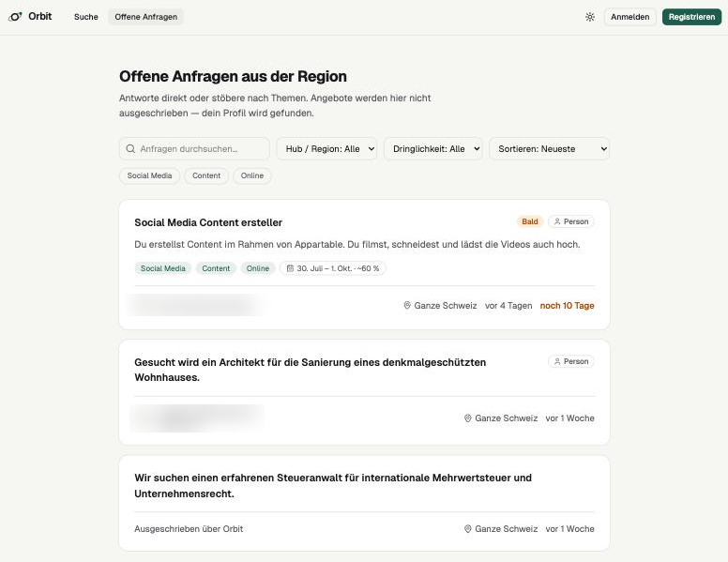This screenshot has height=562, width=728.
Task: Click the green Content tag in card
Action: (216, 268)
